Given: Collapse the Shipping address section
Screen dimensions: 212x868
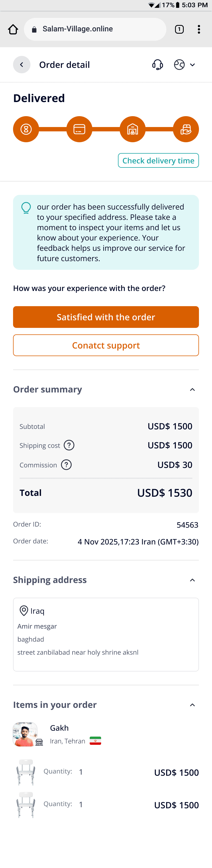Looking at the screenshot, I should coord(192,580).
